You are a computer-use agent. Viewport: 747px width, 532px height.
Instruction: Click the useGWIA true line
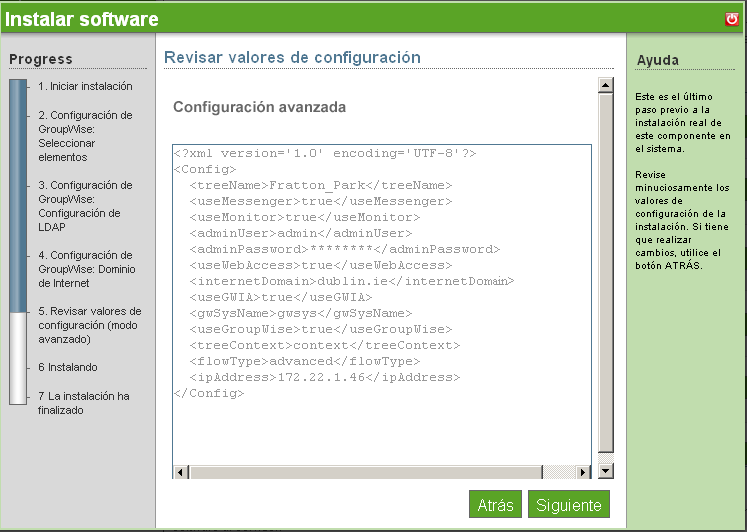pos(281,297)
